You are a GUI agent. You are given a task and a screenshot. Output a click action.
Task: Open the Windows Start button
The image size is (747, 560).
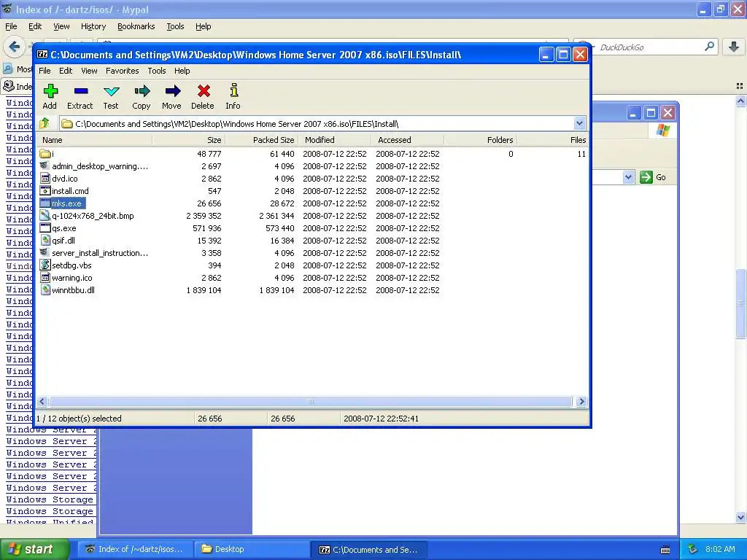(34, 549)
